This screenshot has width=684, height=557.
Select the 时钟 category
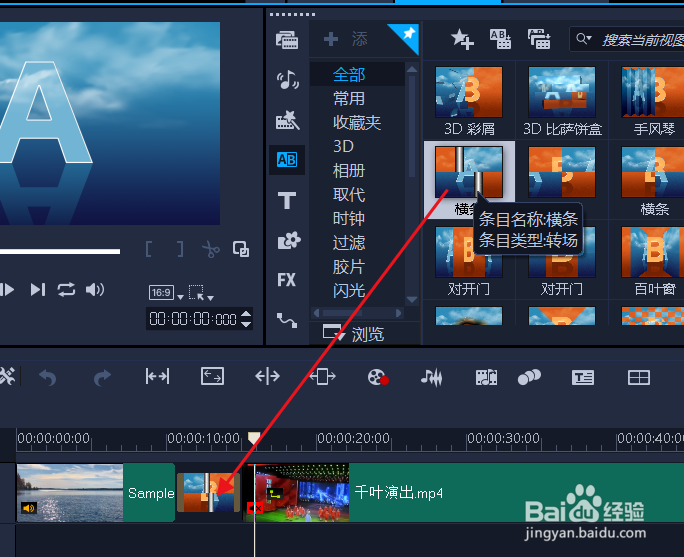[349, 219]
